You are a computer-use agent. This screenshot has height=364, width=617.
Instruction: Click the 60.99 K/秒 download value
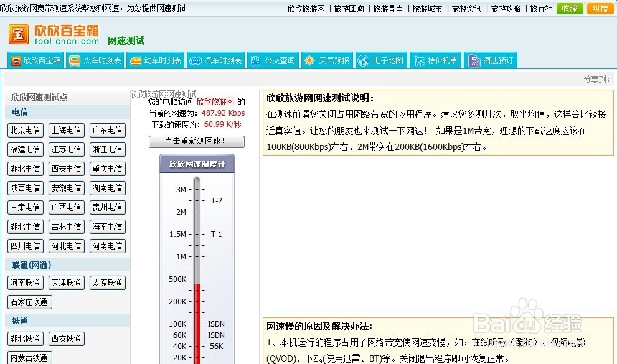(x=223, y=124)
